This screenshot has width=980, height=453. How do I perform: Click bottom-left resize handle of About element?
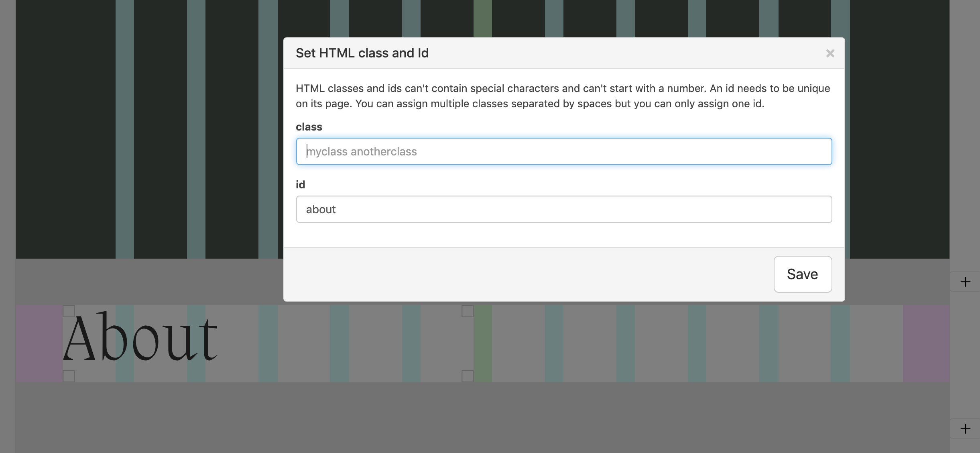(69, 376)
